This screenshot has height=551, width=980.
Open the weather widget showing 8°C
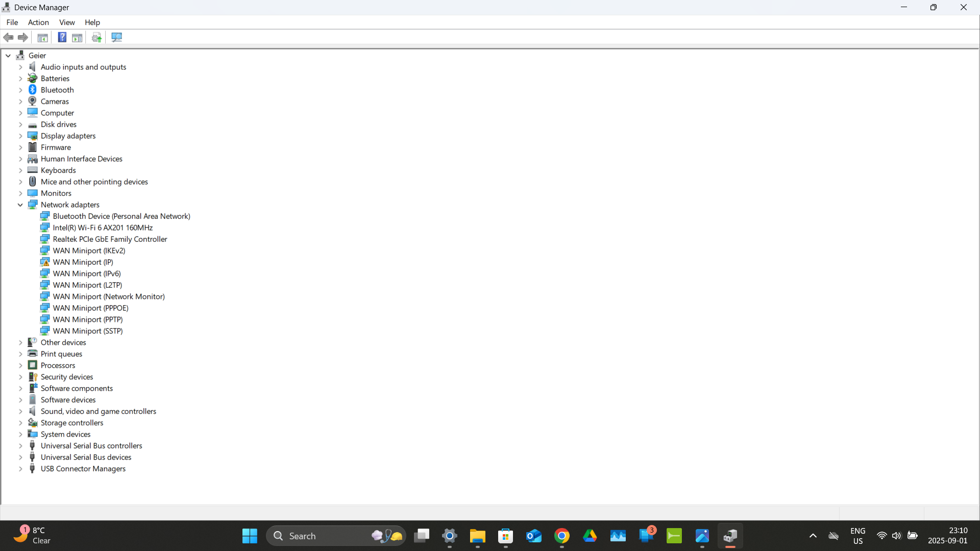tap(32, 536)
